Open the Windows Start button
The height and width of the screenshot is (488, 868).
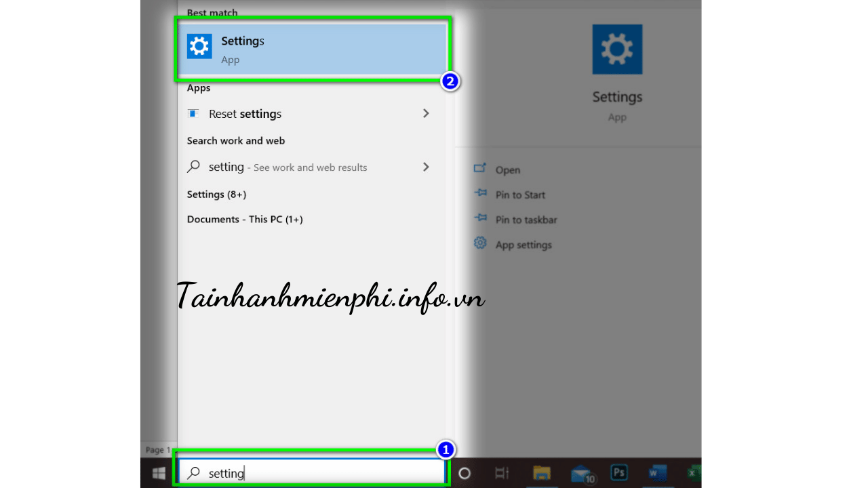159,473
